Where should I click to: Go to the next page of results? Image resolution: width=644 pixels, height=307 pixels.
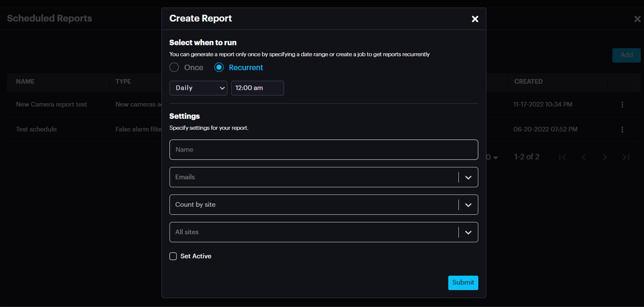tap(605, 157)
